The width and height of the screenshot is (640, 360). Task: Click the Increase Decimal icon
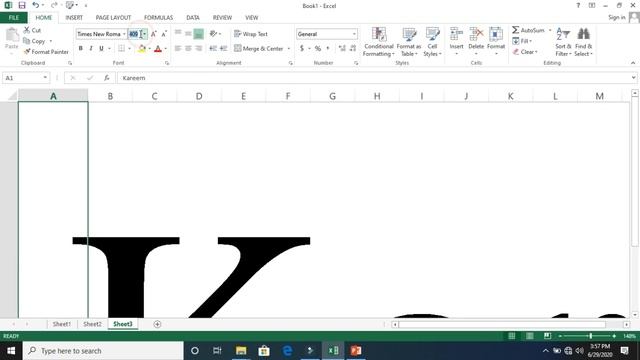342,49
